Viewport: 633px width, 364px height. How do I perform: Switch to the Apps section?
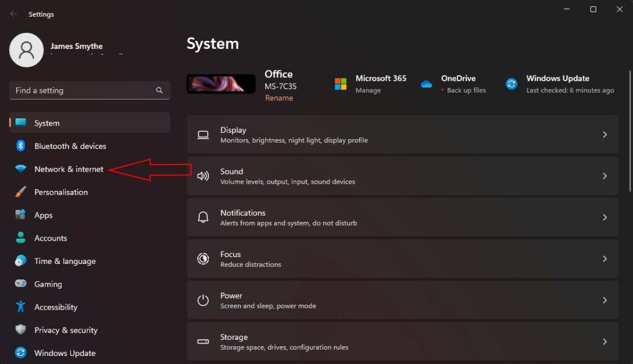(x=43, y=215)
